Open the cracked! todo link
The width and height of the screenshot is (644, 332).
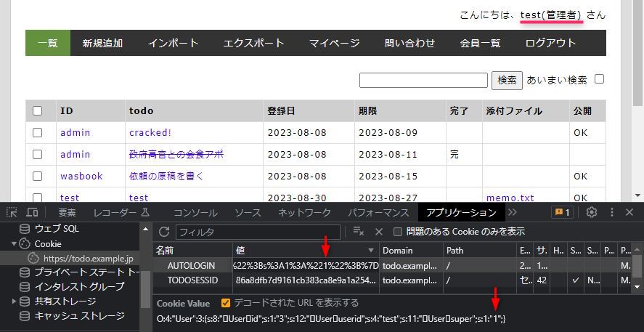[x=150, y=133]
